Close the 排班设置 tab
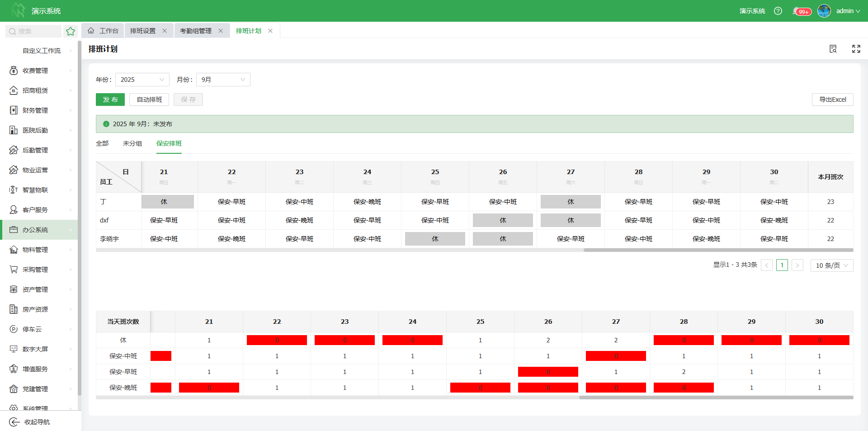 click(x=165, y=31)
